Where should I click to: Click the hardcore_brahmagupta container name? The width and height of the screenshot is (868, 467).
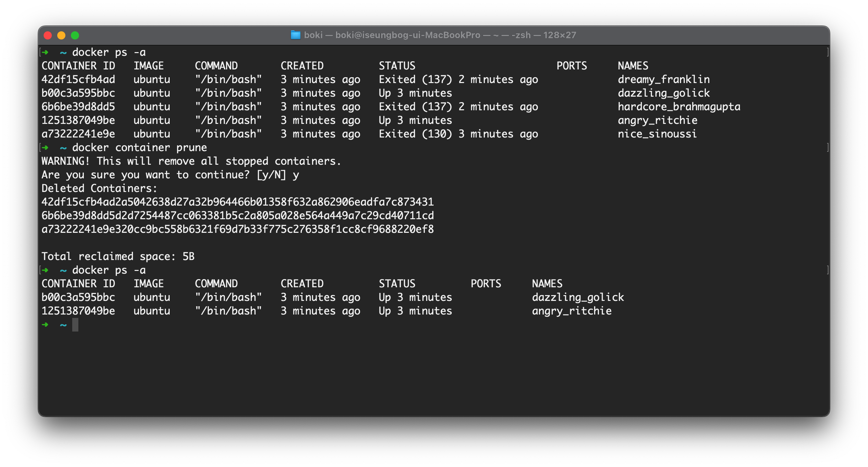tap(679, 107)
